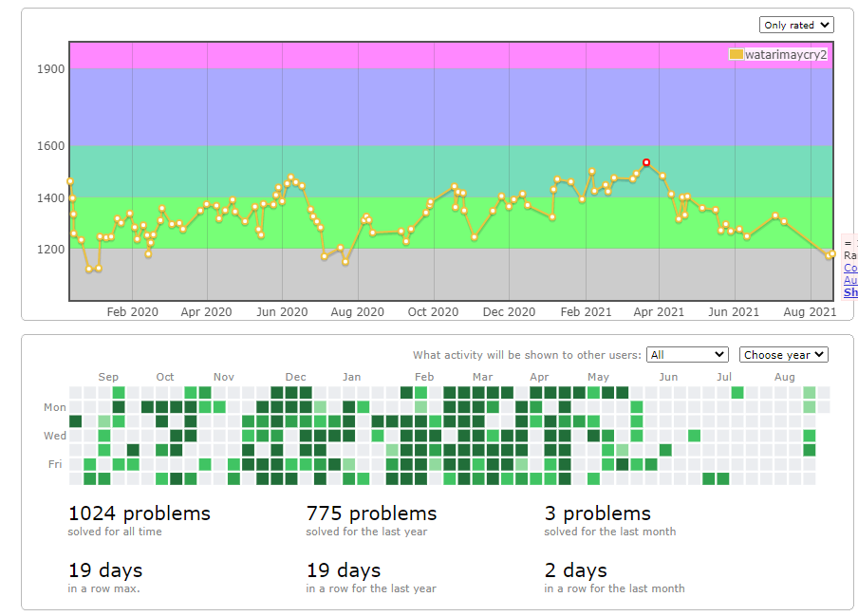Click the Sep month label on the heatmap
The height and width of the screenshot is (616, 858).
[x=108, y=377]
